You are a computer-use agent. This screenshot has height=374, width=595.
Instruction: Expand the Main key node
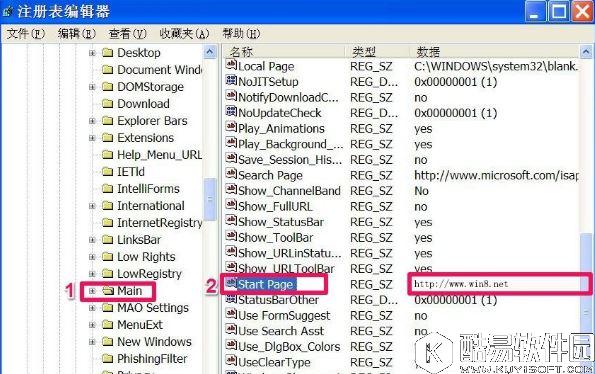pyautogui.click(x=92, y=291)
